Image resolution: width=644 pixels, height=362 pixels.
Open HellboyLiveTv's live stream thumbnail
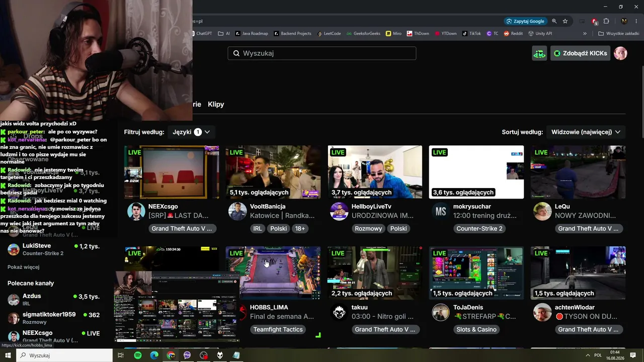point(375,172)
